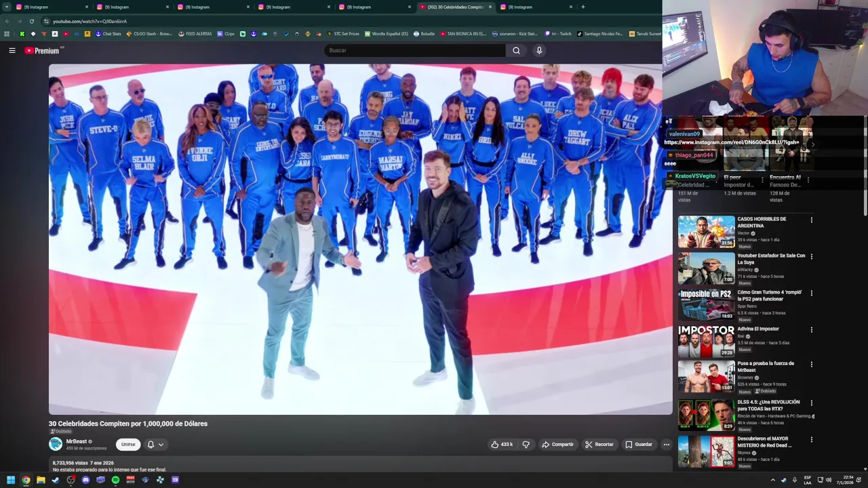Open the MrBeast channel avatar
Image resolution: width=868 pixels, height=488 pixels.
[56, 444]
